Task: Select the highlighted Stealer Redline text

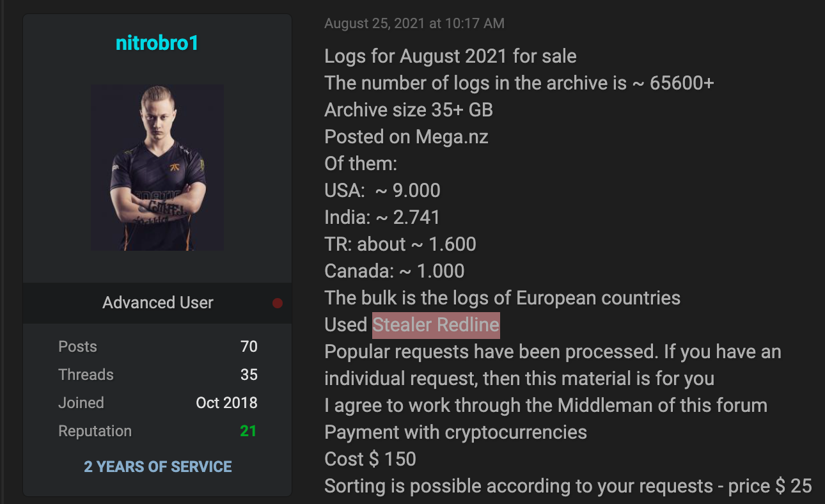Action: (436, 325)
